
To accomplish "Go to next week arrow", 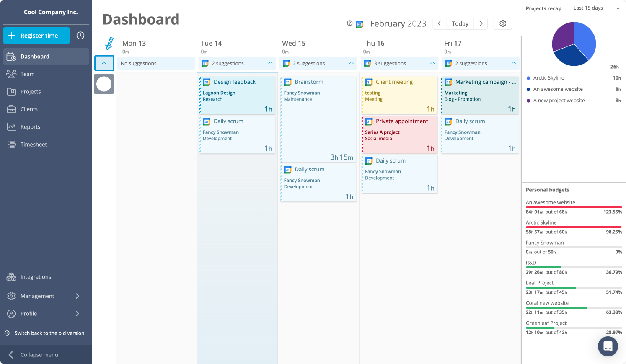I will [481, 23].
